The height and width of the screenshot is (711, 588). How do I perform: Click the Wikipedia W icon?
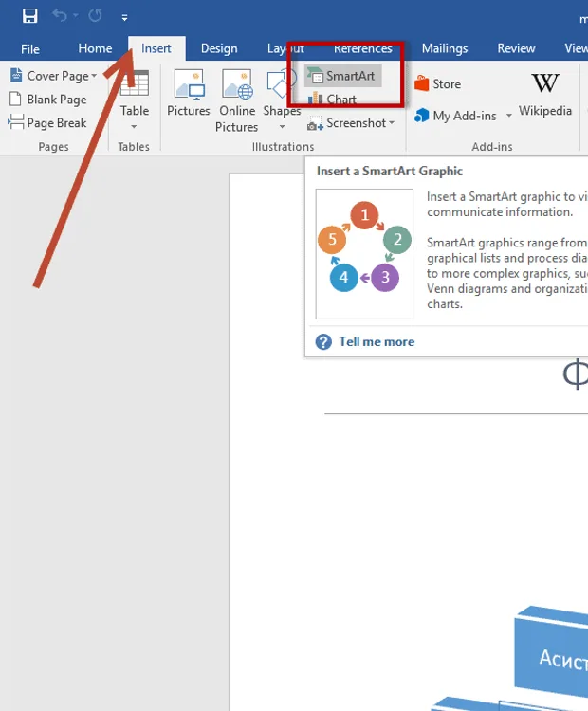point(545,83)
